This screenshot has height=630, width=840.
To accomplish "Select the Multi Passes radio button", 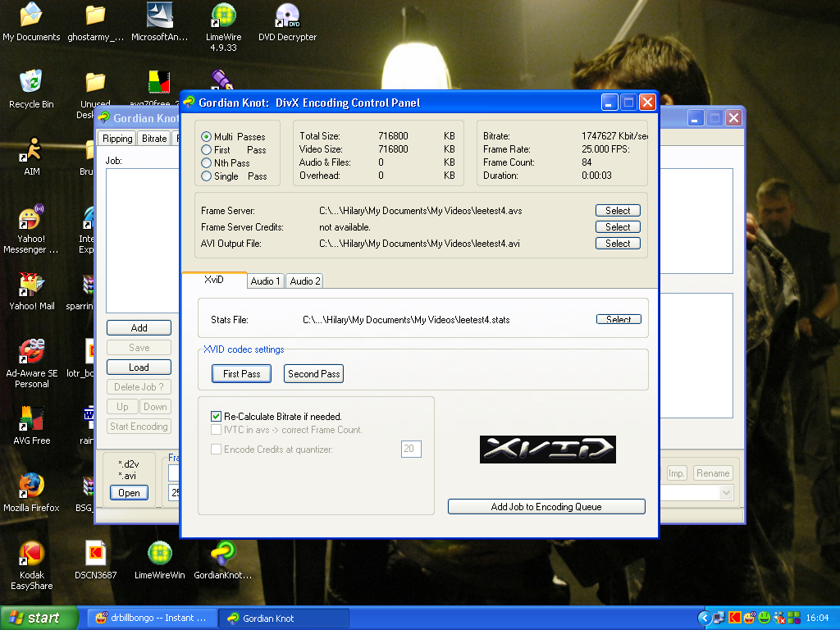I will click(207, 137).
